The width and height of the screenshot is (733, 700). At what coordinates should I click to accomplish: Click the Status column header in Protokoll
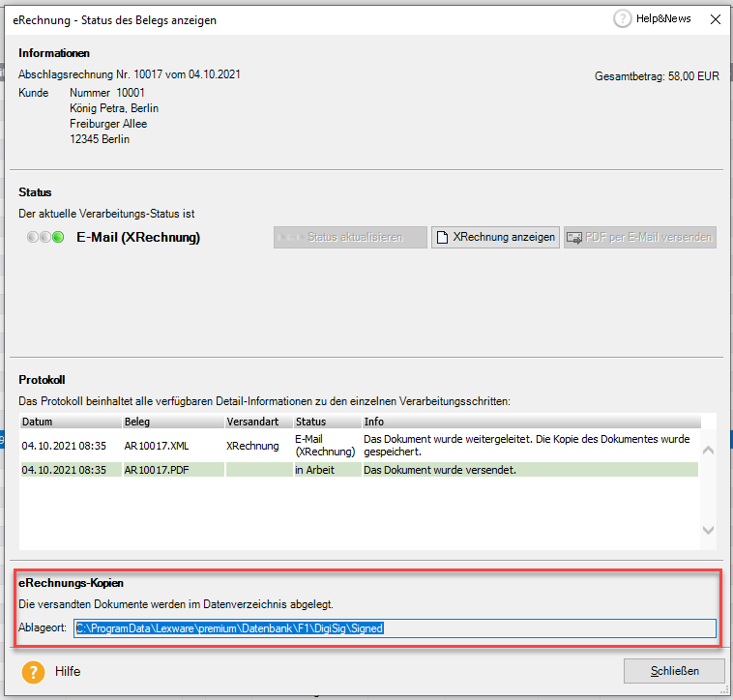click(326, 422)
